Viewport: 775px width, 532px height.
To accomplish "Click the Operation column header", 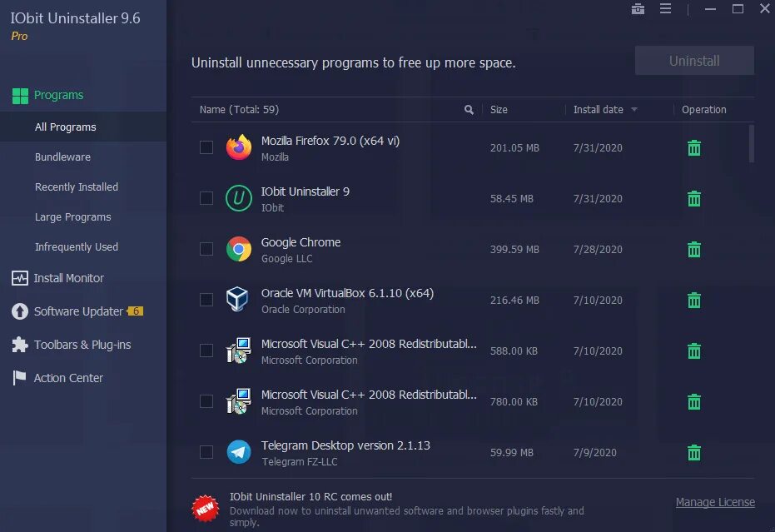I will tap(704, 110).
